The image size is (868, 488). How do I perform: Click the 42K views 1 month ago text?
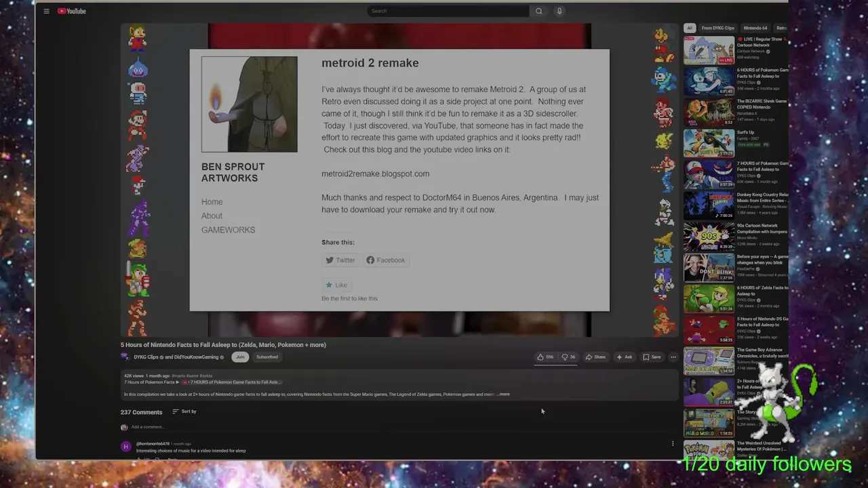click(x=146, y=375)
